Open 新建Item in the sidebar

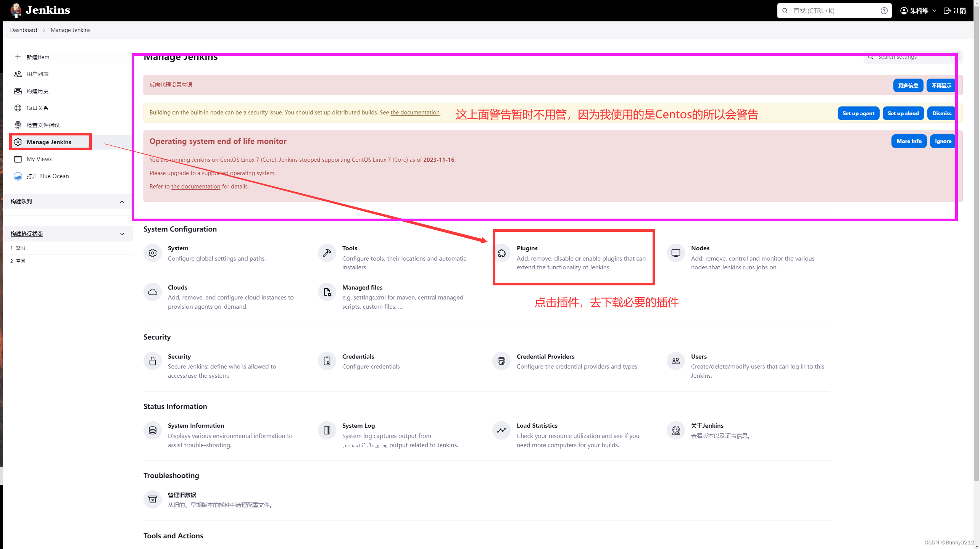(71, 57)
